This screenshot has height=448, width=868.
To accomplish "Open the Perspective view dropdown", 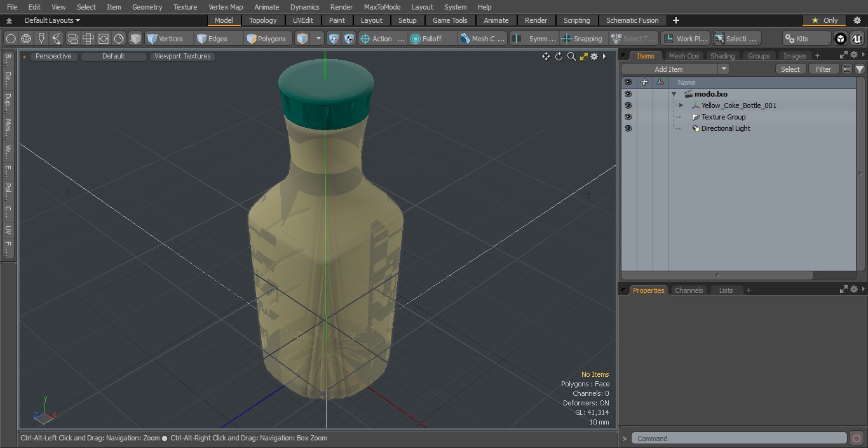I will point(53,56).
